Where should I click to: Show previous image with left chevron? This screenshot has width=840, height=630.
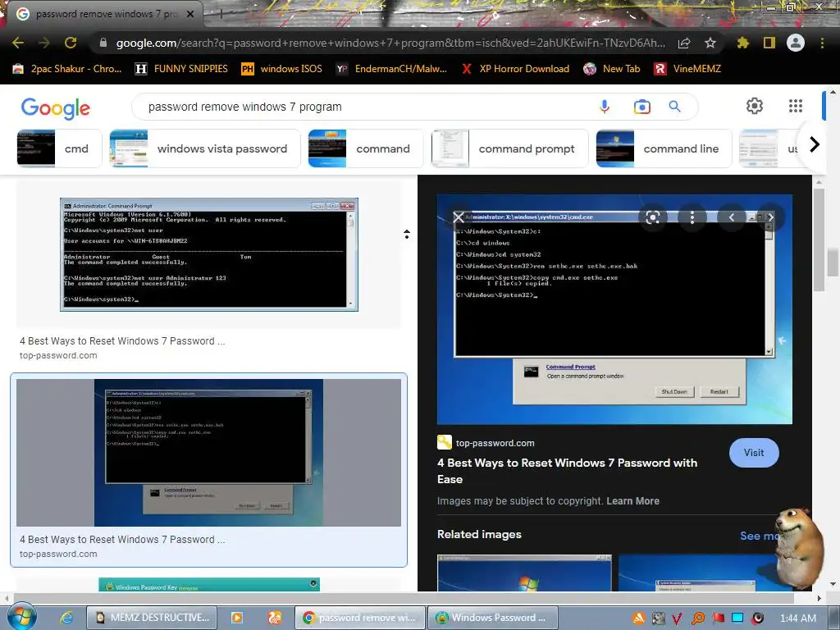coord(731,217)
